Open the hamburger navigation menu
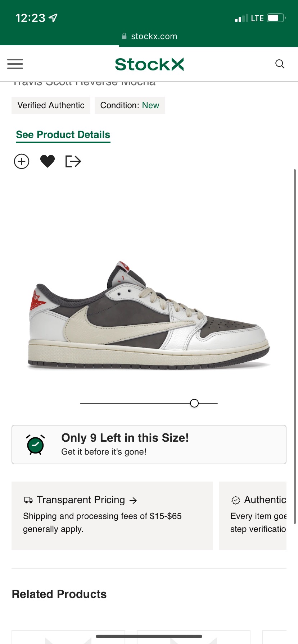 (15, 64)
